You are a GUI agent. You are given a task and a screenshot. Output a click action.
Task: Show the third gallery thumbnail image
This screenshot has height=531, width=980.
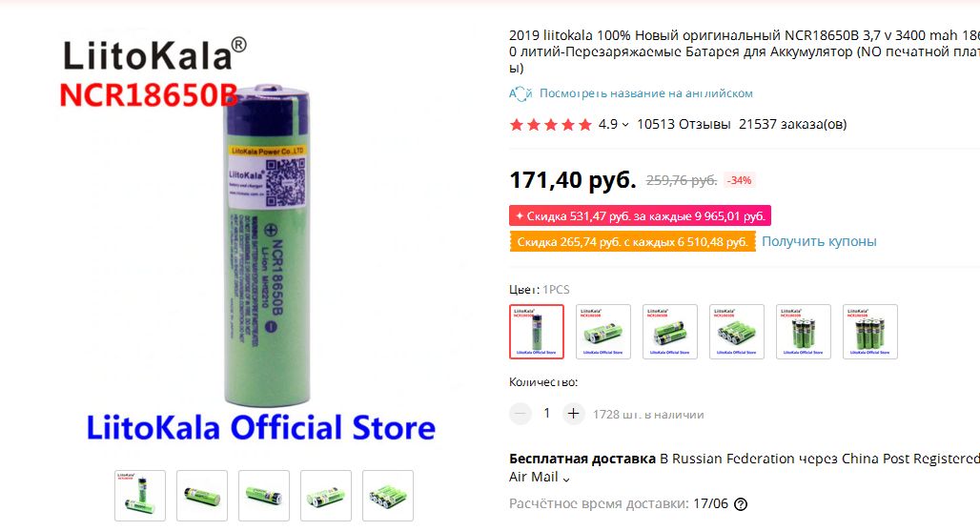click(x=264, y=496)
